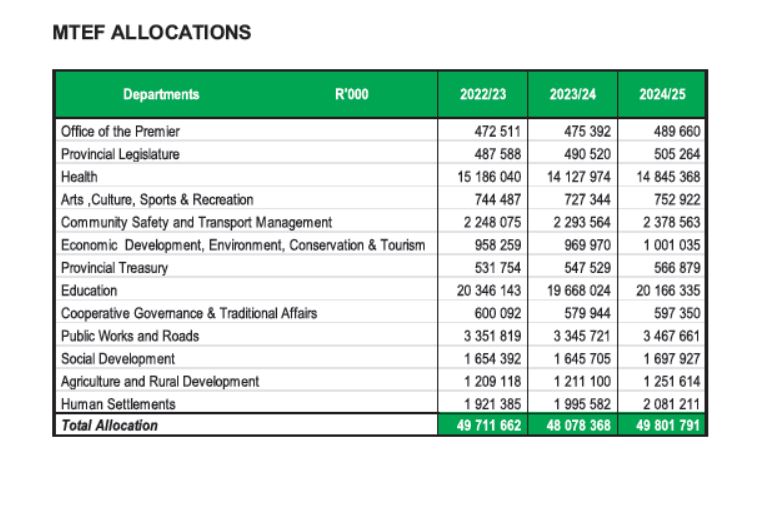Click total 2022/23 value 49 711 662
Screen dimensions: 768x507
click(489, 425)
